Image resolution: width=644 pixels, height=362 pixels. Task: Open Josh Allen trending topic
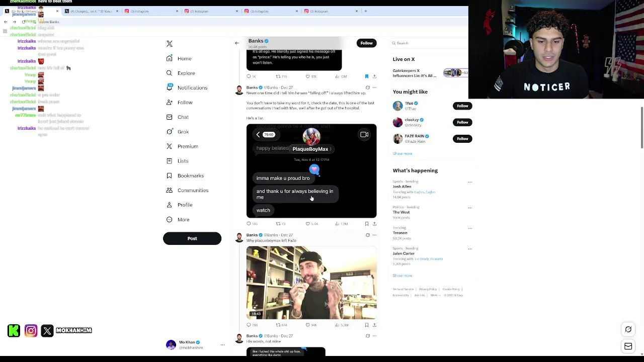pos(402,187)
